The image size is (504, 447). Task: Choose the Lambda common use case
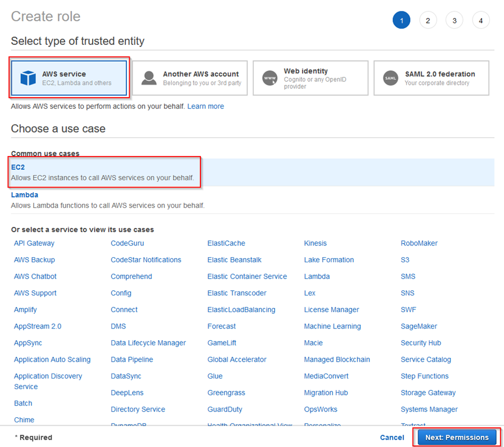[253, 200]
